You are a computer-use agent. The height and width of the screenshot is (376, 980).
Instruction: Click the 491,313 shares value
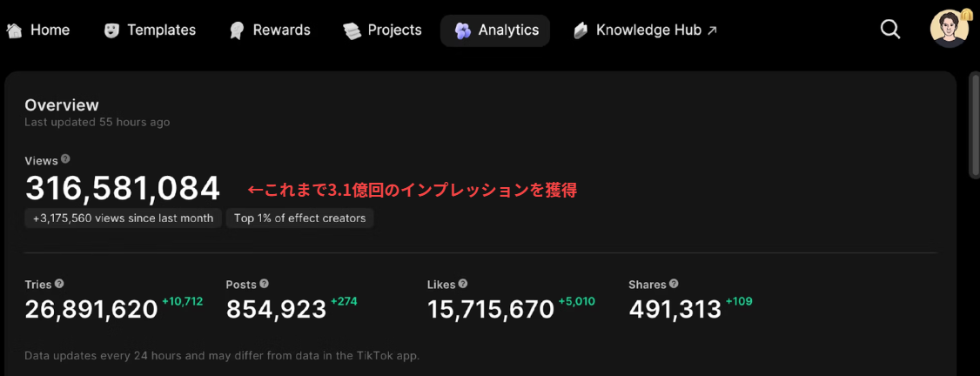click(675, 309)
